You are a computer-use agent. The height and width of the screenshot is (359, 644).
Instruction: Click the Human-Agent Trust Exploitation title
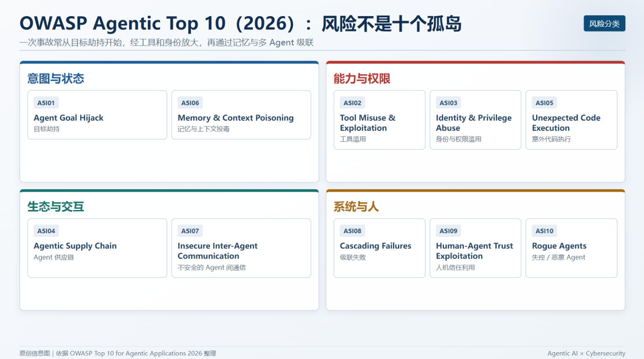tap(475, 251)
